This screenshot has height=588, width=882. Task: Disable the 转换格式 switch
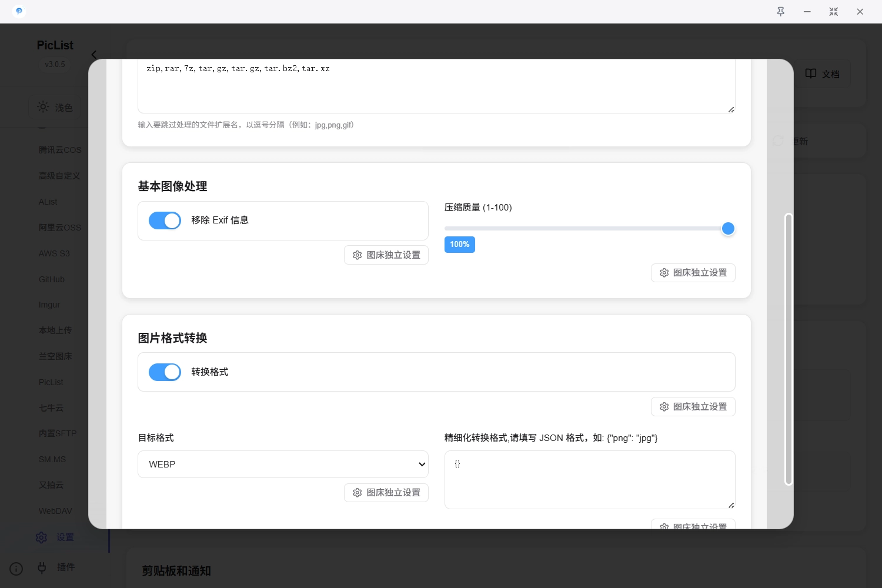[165, 372]
